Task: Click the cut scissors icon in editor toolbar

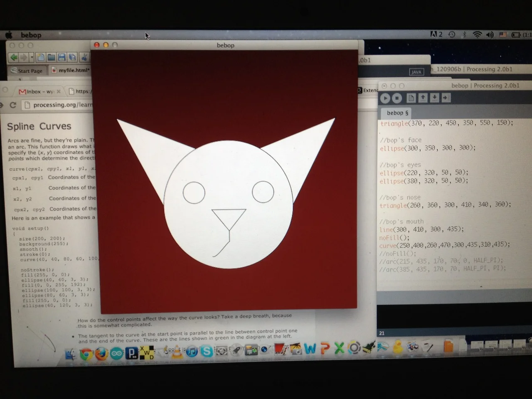Action: point(84,57)
